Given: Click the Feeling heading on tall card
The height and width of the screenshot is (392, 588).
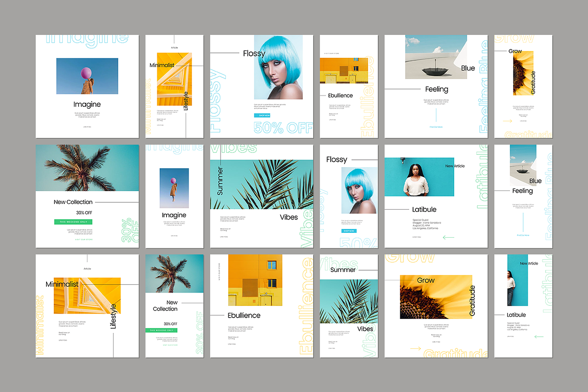Looking at the screenshot, I should click(x=522, y=191).
